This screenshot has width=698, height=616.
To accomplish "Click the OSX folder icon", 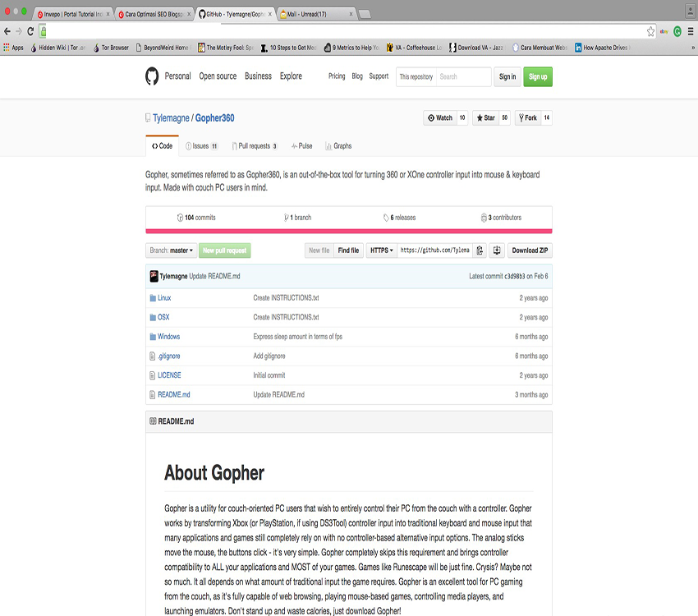I will click(x=153, y=317).
